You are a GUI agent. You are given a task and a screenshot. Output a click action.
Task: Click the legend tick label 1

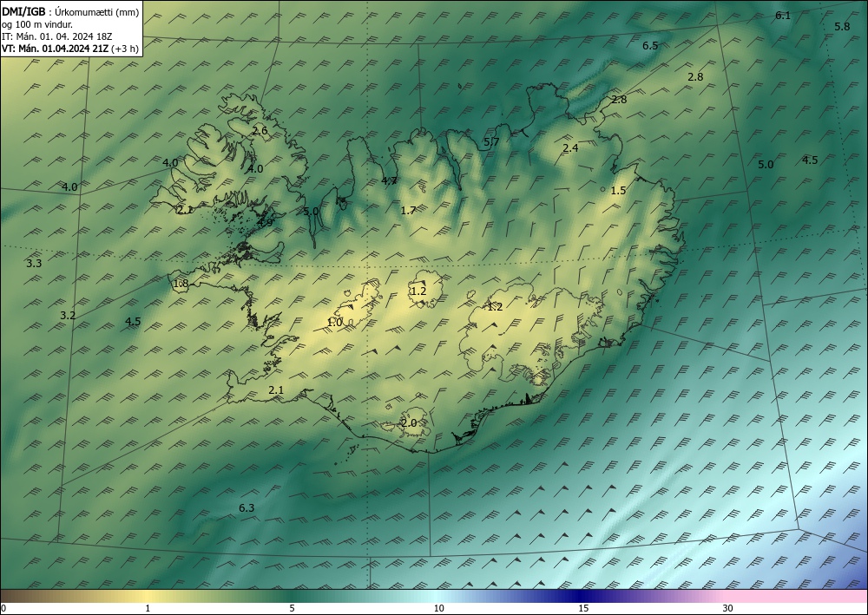point(148,608)
